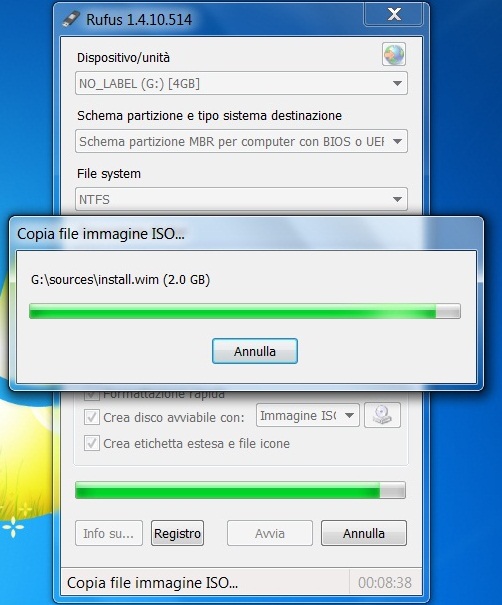The width and height of the screenshot is (502, 605).
Task: Click Annulla at the bottom of Rufus
Action: (x=363, y=533)
